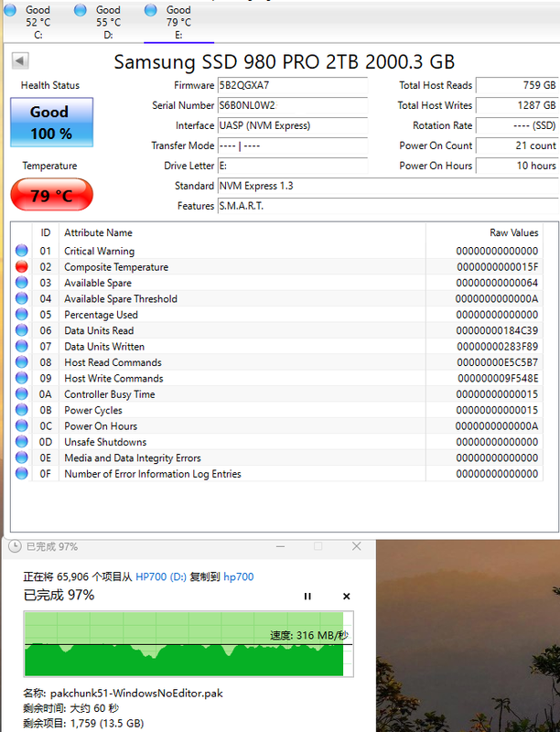Click the Firmware field 5B2QGXA7
This screenshot has width=560, height=732.
pyautogui.click(x=293, y=85)
